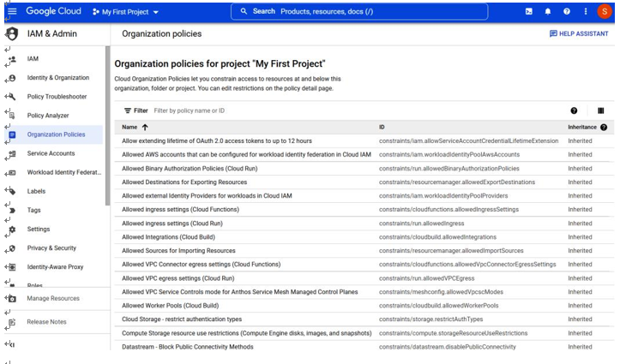Open the three-dot more options menu

click(x=586, y=11)
